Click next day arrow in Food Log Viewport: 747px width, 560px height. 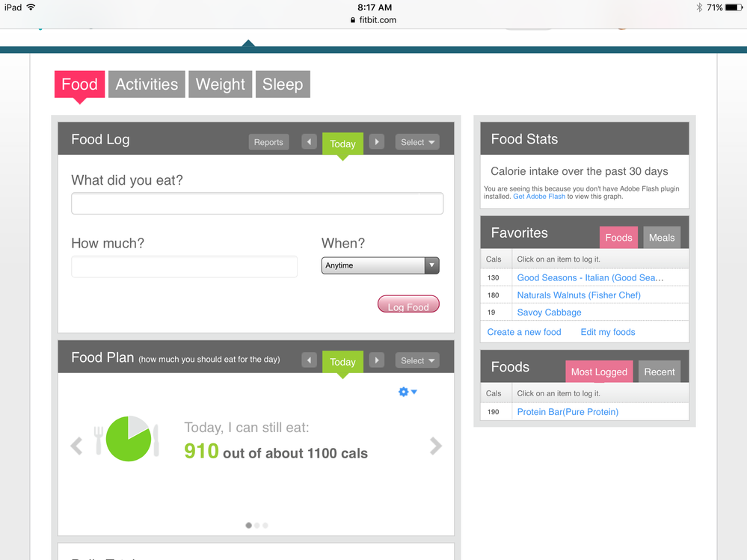coord(377,142)
